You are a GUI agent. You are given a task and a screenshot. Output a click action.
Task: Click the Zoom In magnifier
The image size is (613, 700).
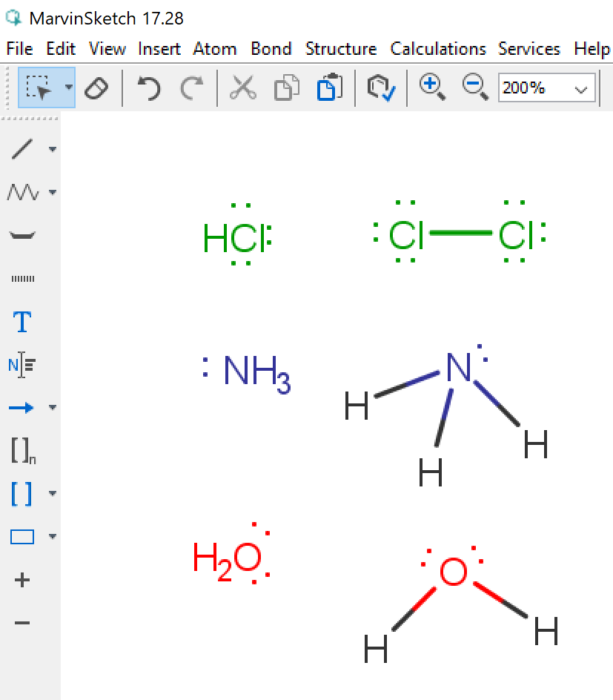431,87
